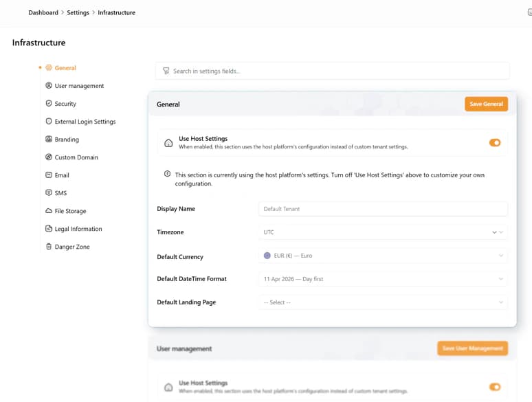Select Security in the sidebar
532x402 pixels.
tap(65, 104)
